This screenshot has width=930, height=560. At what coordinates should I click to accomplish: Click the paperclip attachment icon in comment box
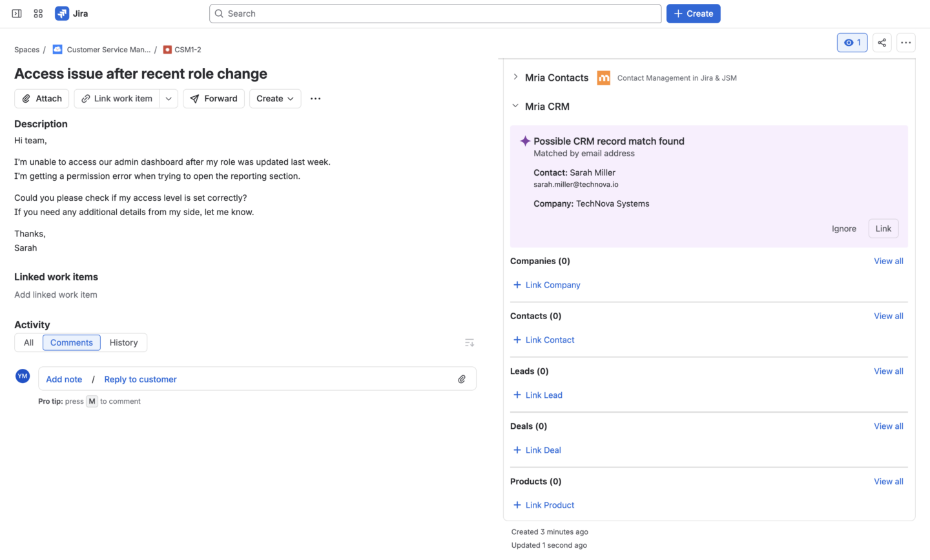[x=462, y=379]
